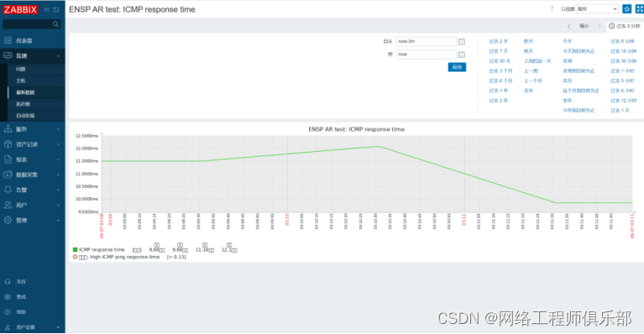Select 问题 in monitoring submenu

point(20,69)
